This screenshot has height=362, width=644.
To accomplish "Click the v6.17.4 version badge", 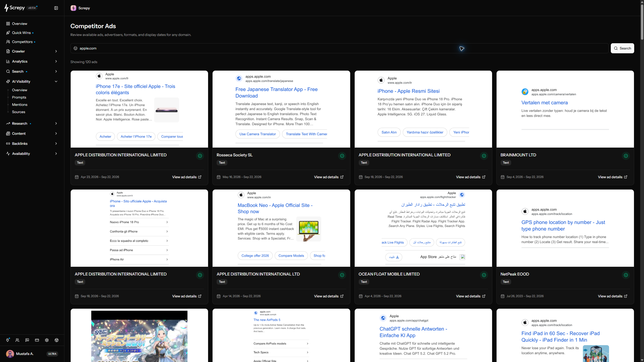I will pos(32,8).
